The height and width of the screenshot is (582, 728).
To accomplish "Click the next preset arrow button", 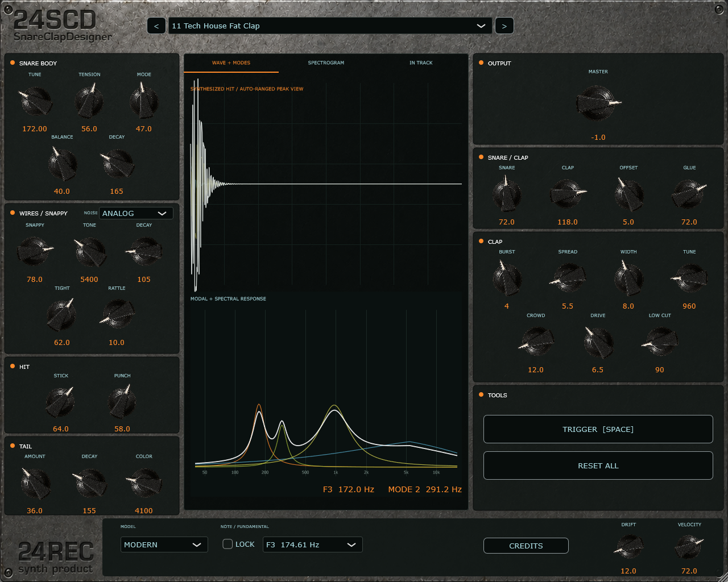I will 504,26.
